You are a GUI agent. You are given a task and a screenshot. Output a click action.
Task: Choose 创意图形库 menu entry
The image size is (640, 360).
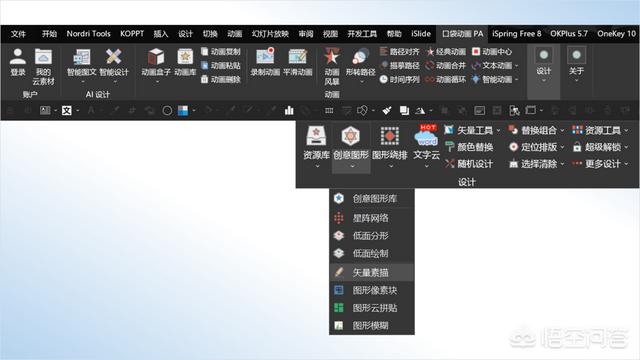(372, 198)
